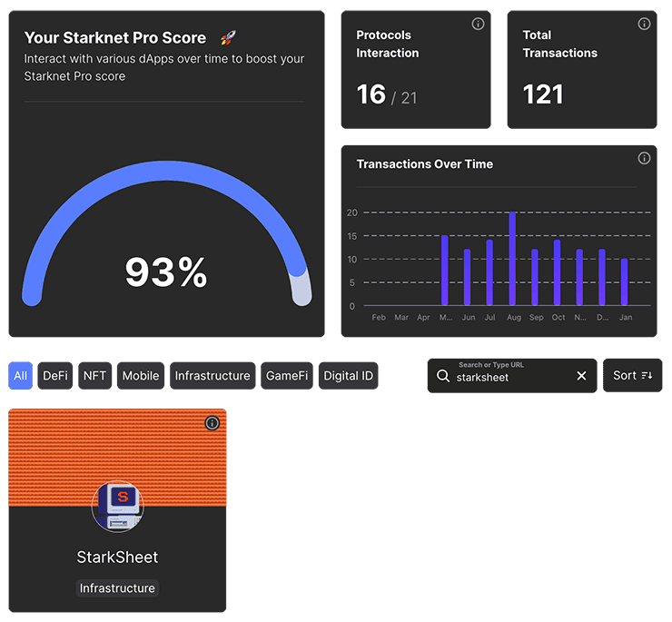Click the August bar in chart
This screenshot has height=622, width=672.
(x=512, y=259)
